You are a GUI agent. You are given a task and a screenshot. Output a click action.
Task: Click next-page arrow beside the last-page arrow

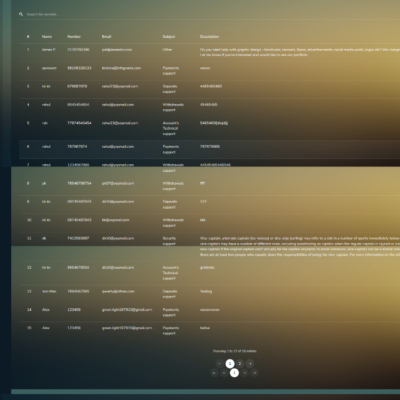tap(245, 373)
